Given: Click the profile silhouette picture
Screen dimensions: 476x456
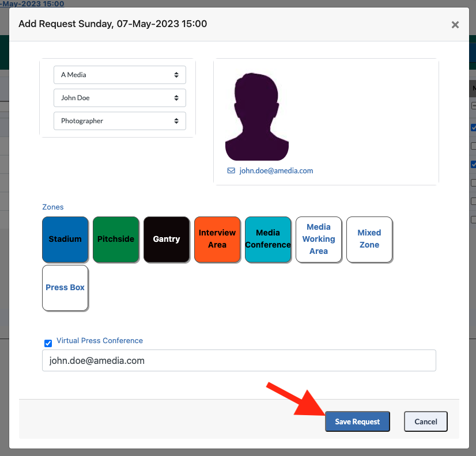Looking at the screenshot, I should click(x=257, y=116).
